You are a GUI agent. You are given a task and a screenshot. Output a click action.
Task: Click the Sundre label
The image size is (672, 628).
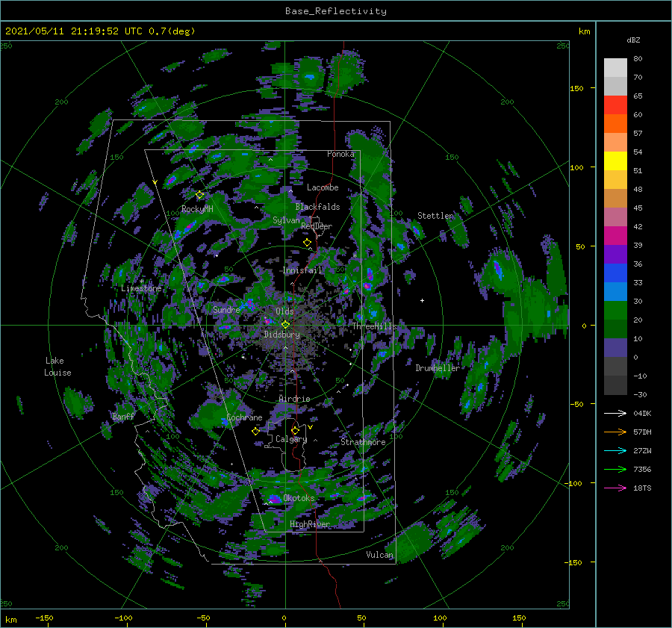[226, 309]
